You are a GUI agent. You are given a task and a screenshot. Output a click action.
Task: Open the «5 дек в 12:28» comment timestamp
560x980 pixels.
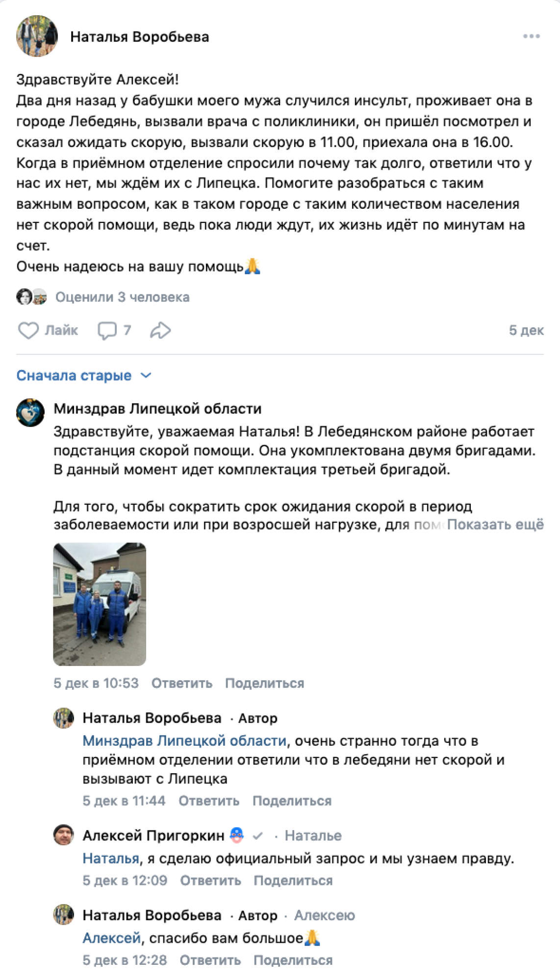125,960
